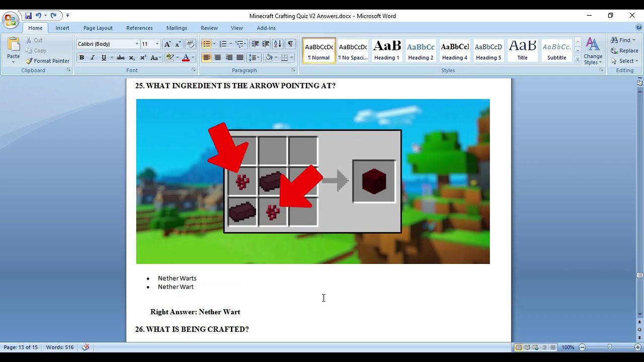The height and width of the screenshot is (362, 644).
Task: Clear all formatting from selection
Action: 190,44
